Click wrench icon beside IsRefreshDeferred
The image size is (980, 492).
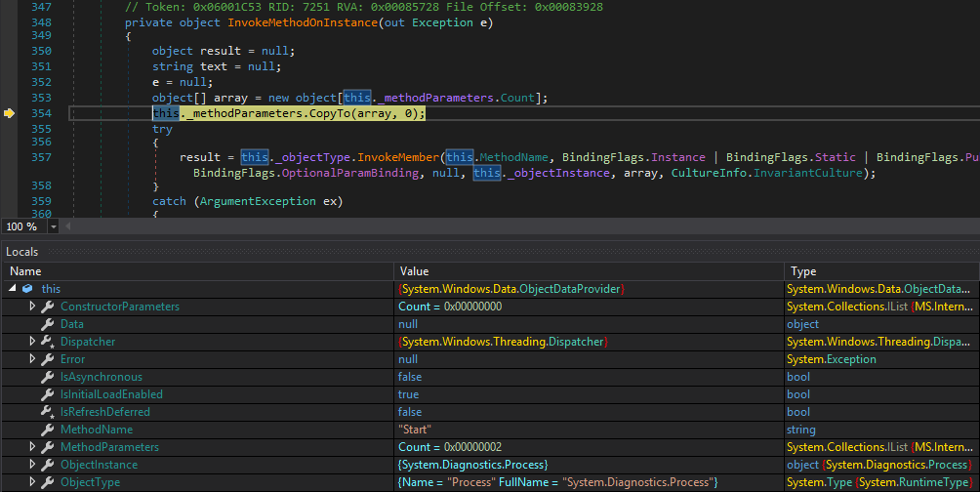coord(48,412)
